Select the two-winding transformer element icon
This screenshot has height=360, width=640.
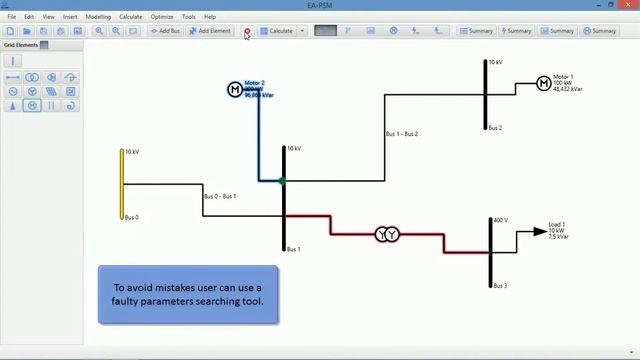click(x=32, y=78)
